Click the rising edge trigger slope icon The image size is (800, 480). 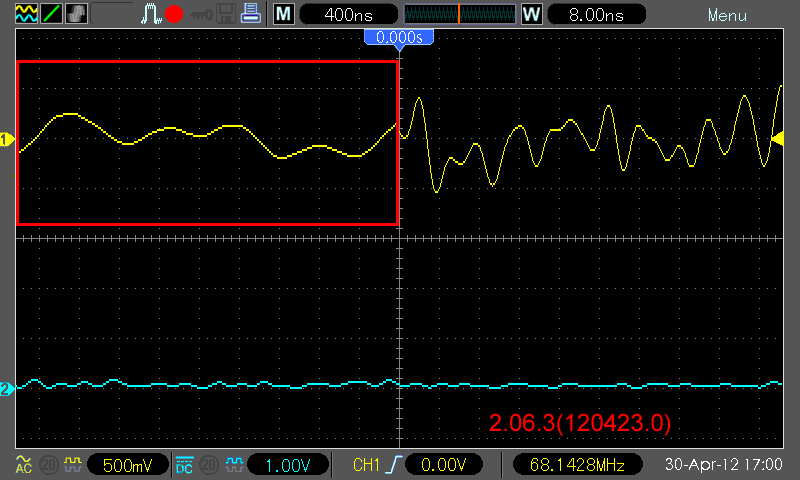point(394,465)
